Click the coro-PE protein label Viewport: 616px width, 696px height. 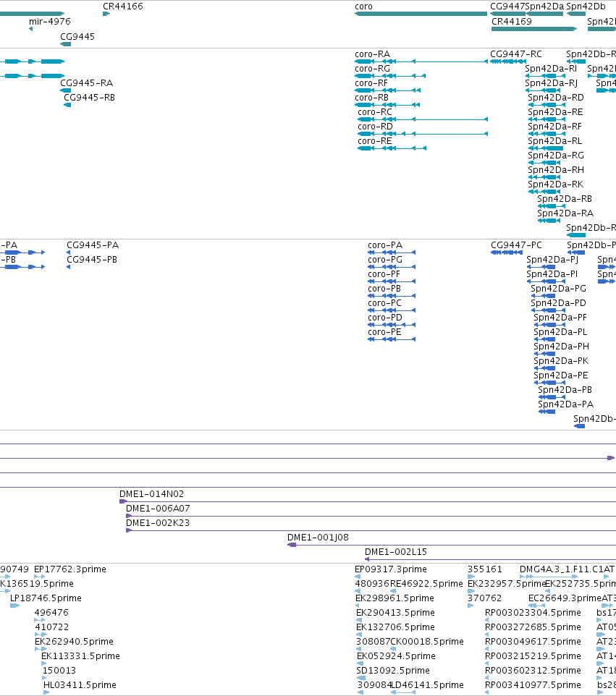coord(384,331)
